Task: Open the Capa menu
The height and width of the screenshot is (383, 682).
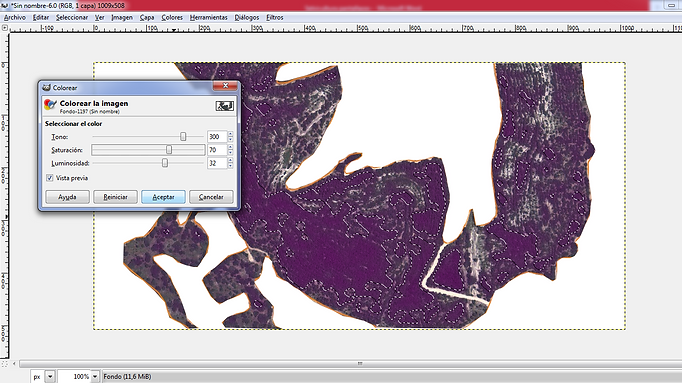Action: [147, 17]
